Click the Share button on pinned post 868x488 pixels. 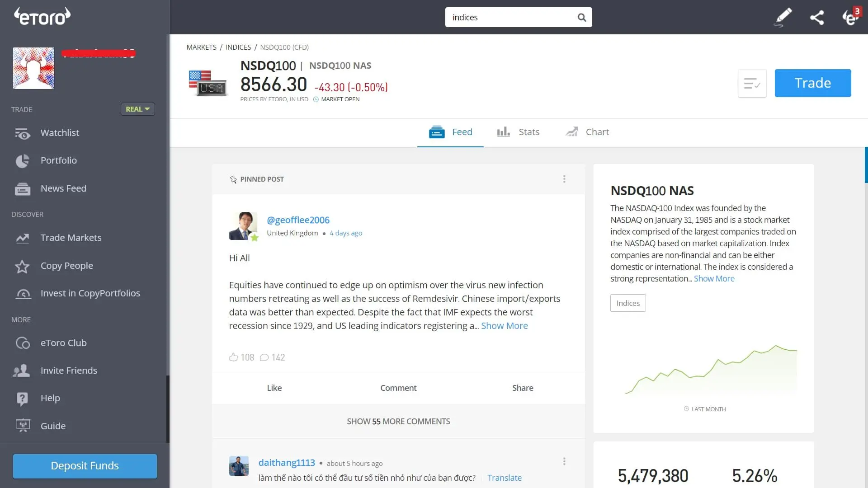pos(523,388)
